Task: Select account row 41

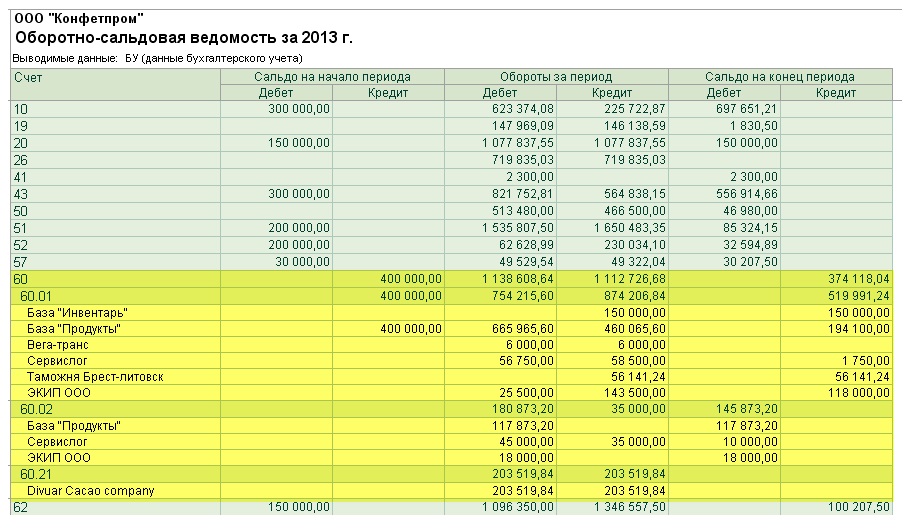Action: [452, 177]
